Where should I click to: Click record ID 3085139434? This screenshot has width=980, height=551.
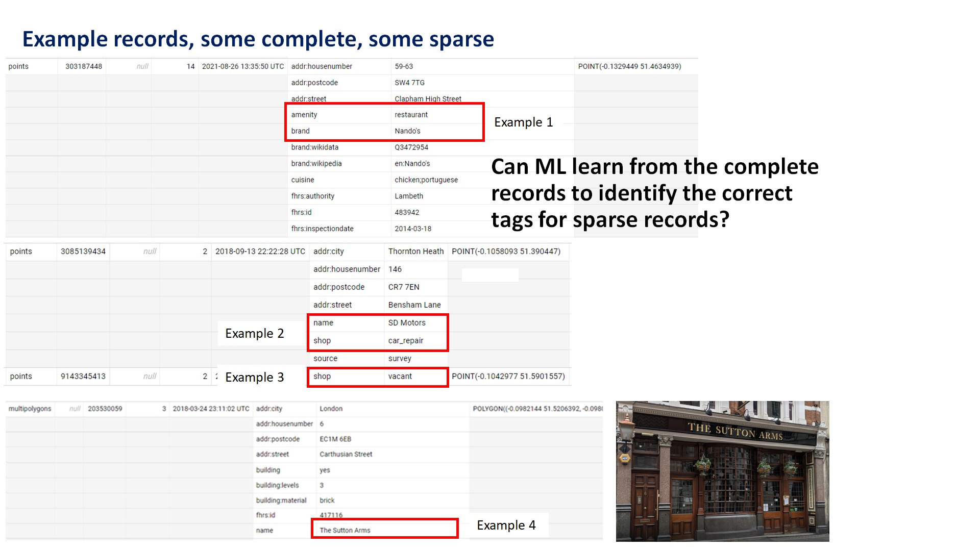click(83, 252)
